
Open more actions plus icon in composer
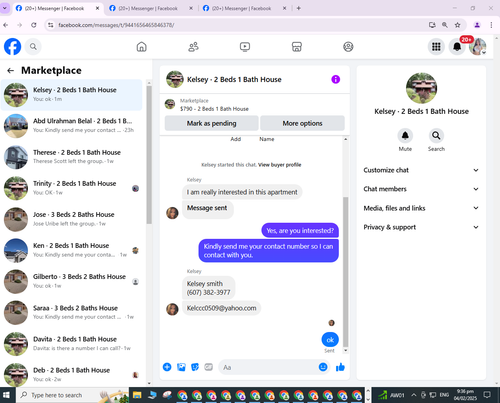pyautogui.click(x=167, y=367)
